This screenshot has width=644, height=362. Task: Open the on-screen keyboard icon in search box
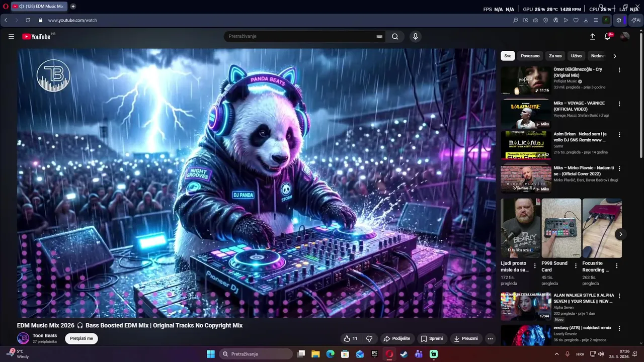379,37
